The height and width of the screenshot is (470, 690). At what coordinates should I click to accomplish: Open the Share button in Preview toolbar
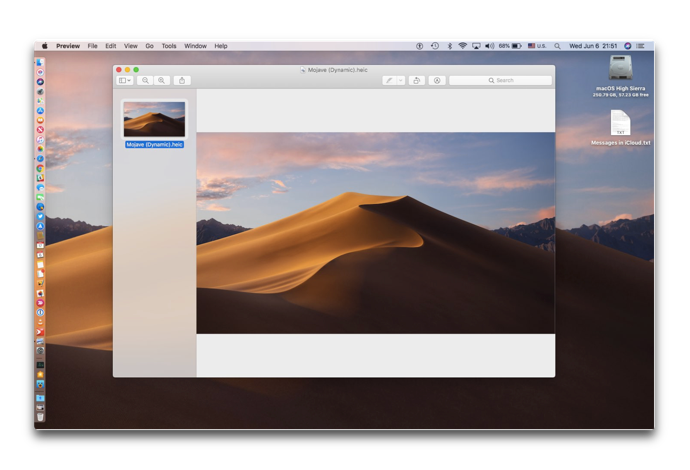[182, 81]
